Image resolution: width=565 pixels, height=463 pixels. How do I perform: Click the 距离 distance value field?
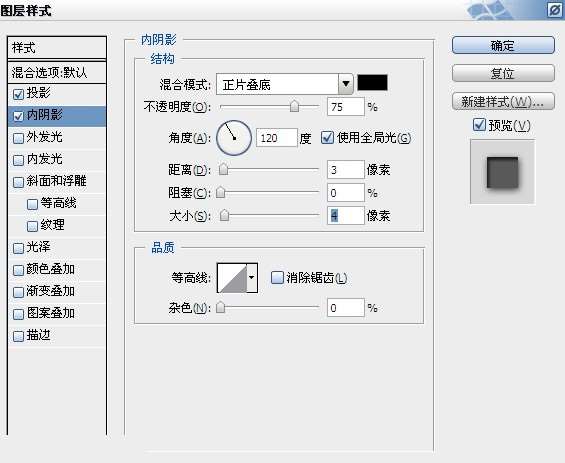pyautogui.click(x=346, y=170)
